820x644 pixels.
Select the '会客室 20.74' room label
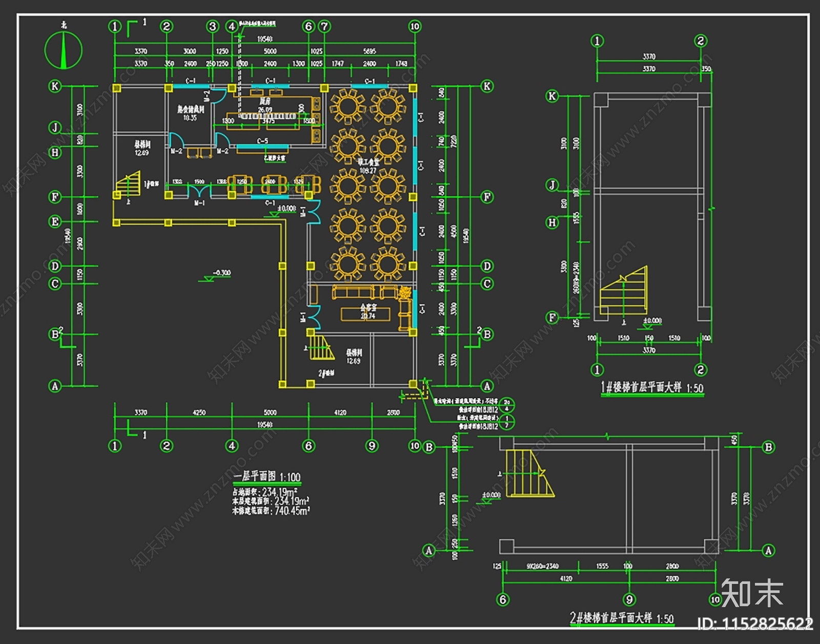point(368,311)
